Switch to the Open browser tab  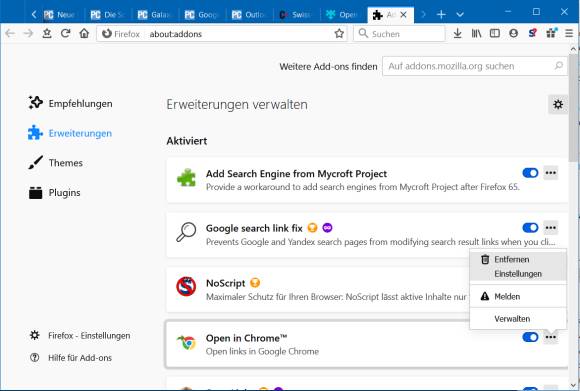[343, 15]
